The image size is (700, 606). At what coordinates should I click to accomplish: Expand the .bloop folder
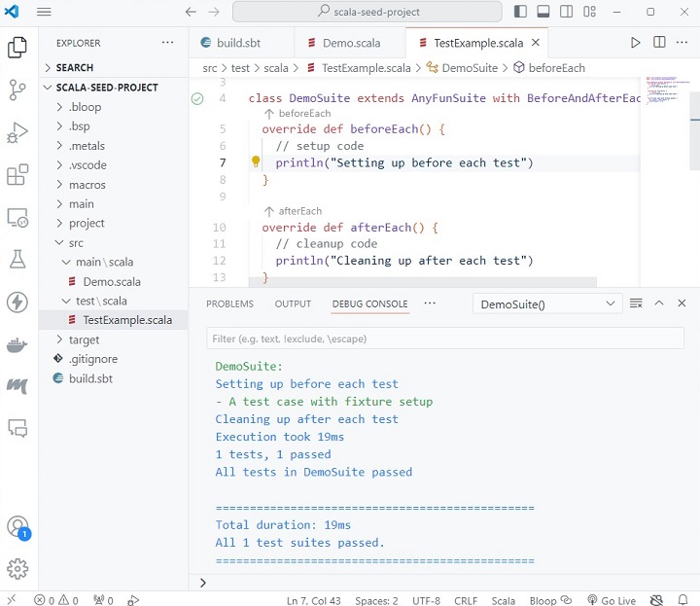coord(85,107)
